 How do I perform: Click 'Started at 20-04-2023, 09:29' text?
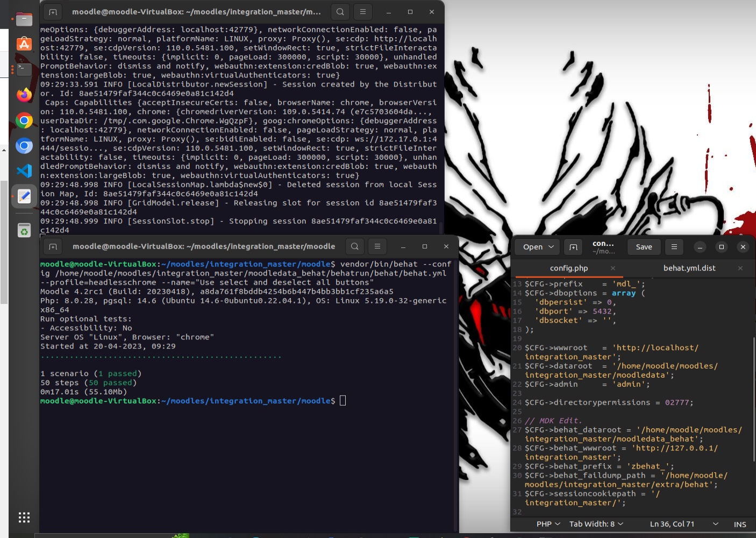[x=108, y=346]
